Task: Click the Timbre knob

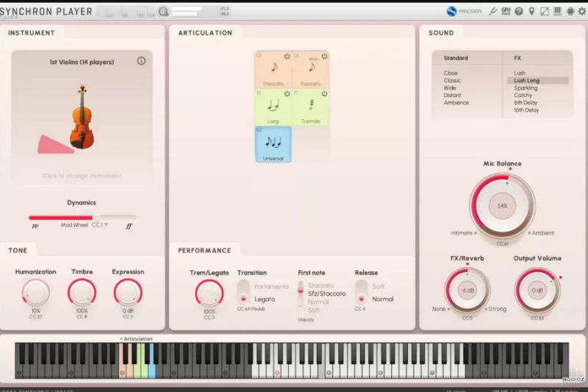Action: click(82, 293)
